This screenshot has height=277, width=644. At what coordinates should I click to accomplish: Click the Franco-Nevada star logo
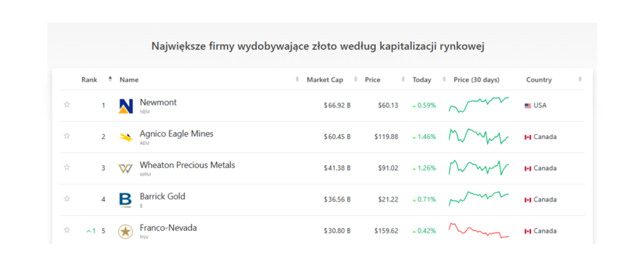coord(125,231)
